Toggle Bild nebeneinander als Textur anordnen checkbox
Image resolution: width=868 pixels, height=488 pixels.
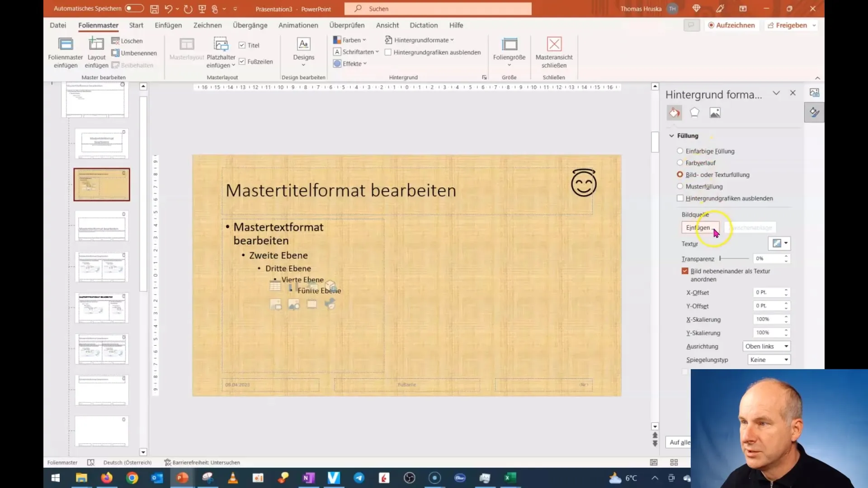pos(684,271)
